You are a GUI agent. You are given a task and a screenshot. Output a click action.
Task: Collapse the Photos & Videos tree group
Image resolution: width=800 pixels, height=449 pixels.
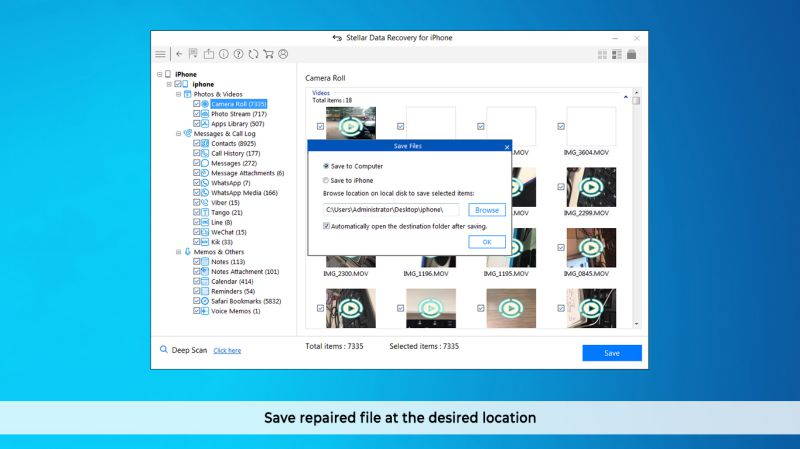click(x=179, y=94)
